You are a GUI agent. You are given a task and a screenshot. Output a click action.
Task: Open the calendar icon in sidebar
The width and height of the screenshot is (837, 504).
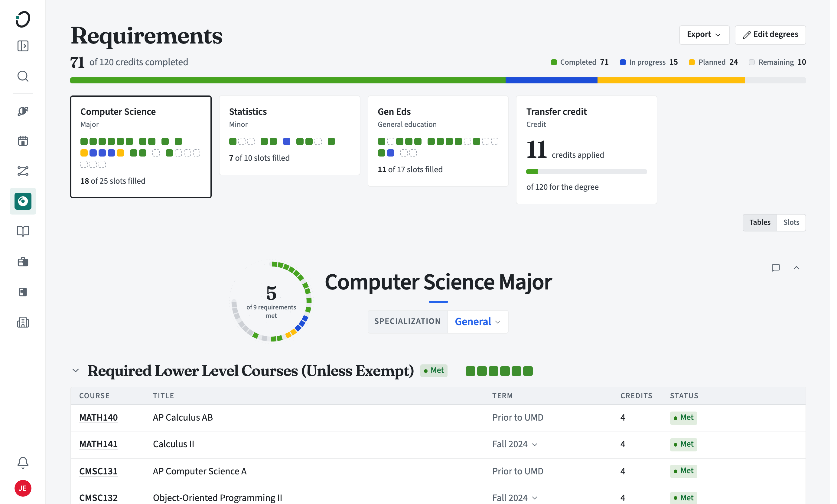(x=23, y=141)
